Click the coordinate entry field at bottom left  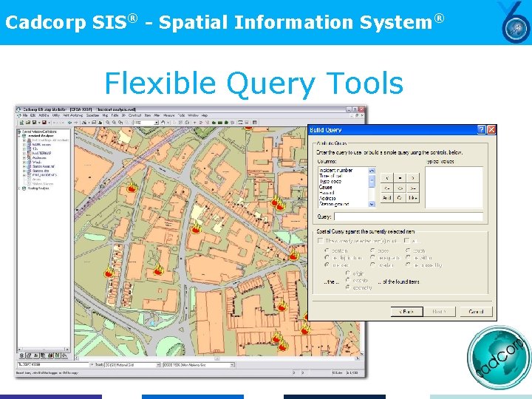53,365
